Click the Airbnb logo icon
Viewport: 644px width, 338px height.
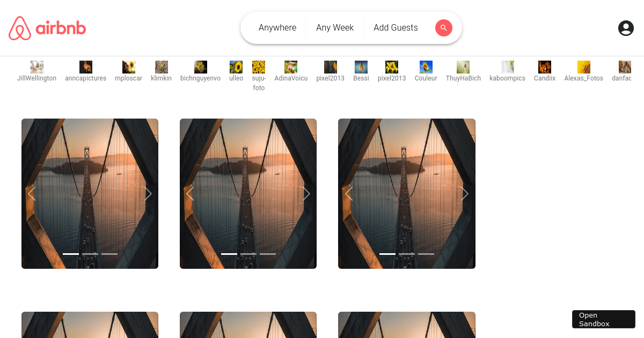19,28
